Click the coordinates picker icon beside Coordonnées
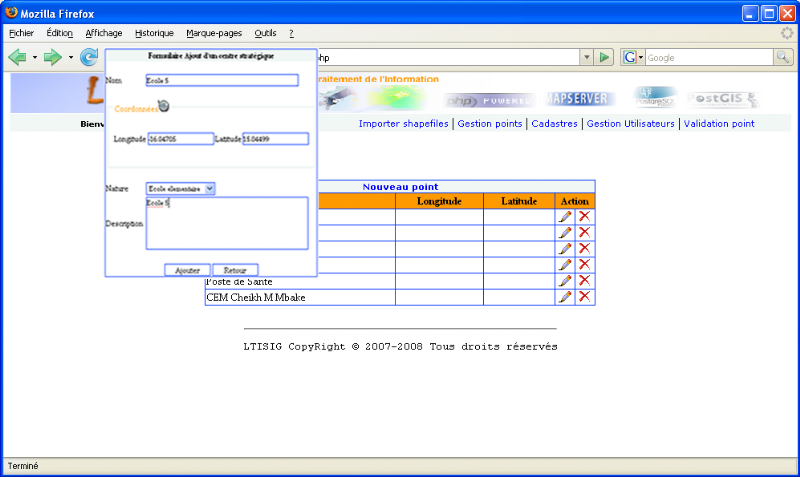Viewport: 800px width, 477px height. pos(163,105)
